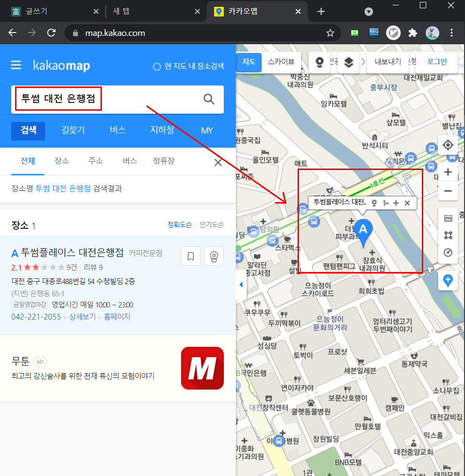Select the 장소 results filter
Image resolution: width=465 pixels, height=476 pixels.
(x=62, y=161)
